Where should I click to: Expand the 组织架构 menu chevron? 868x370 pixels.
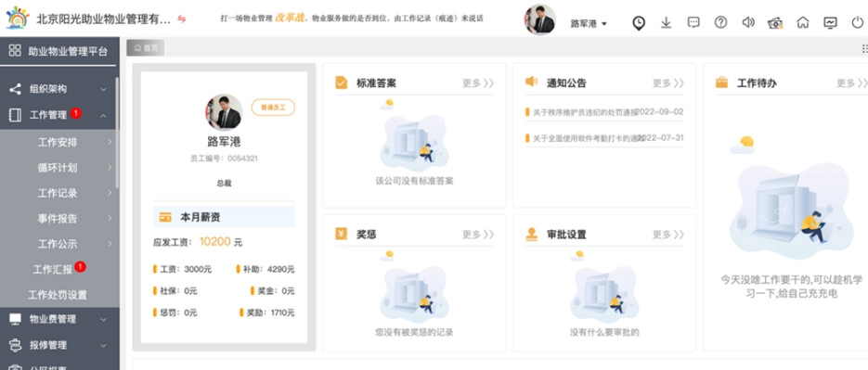104,89
